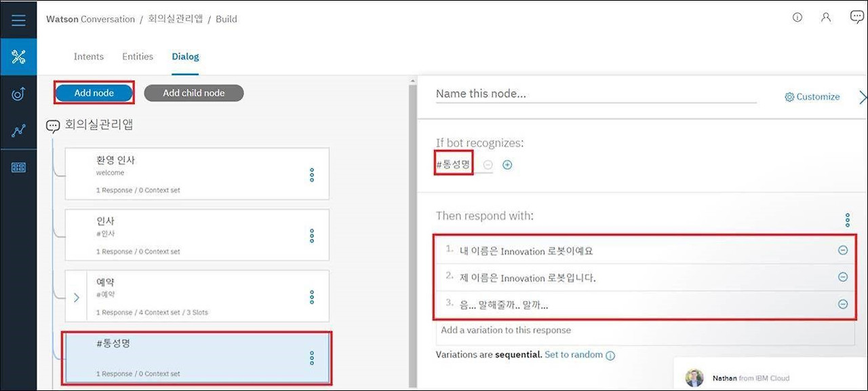Click the info icon in header
This screenshot has width=868, height=391.
point(797,18)
